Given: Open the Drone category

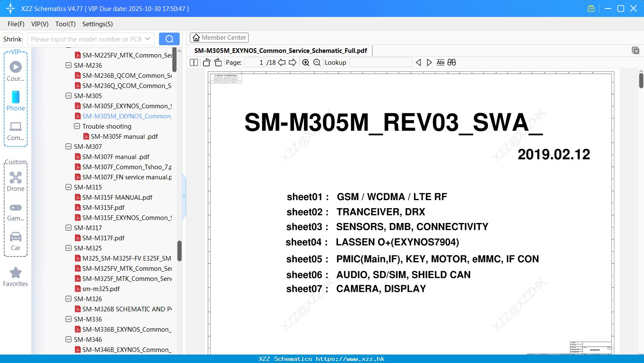Looking at the screenshot, I should [16, 181].
